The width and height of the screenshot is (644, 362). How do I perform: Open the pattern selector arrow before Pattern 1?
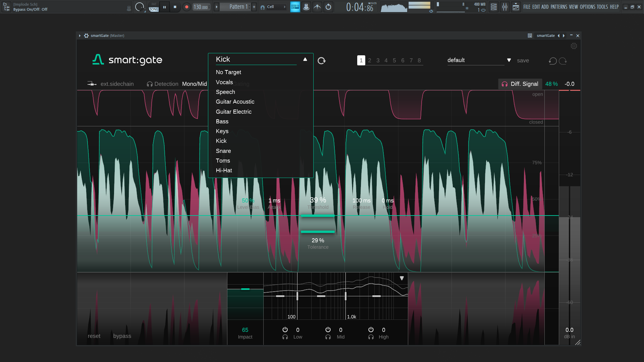click(216, 7)
